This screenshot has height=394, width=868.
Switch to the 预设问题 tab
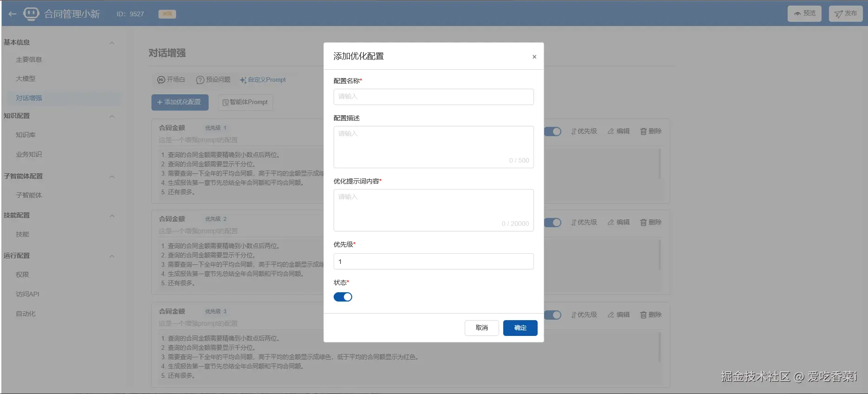tap(213, 80)
